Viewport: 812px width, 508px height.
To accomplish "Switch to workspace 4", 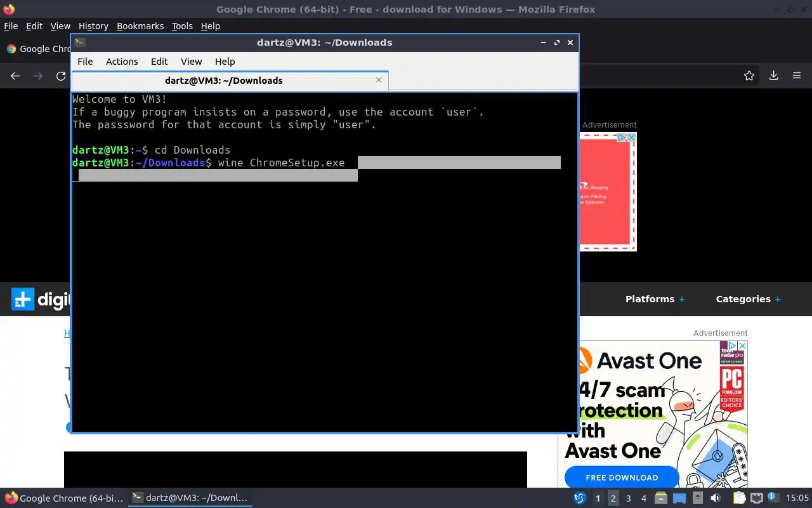I will tap(643, 498).
